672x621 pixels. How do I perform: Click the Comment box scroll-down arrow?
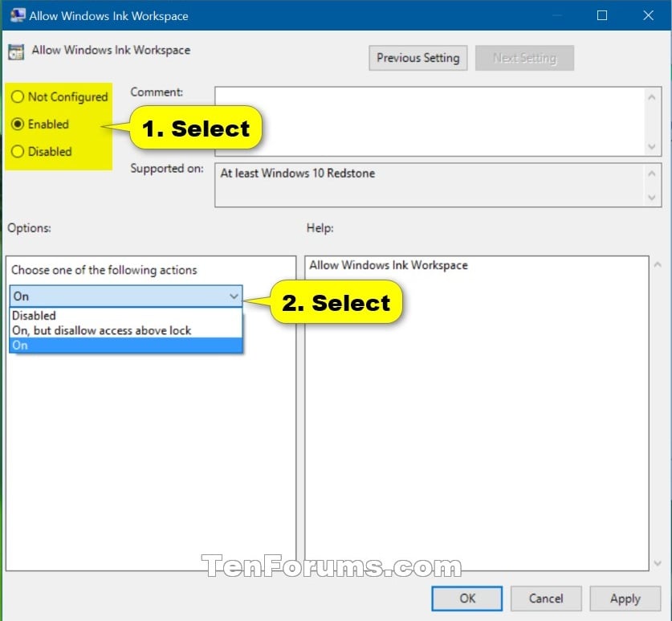pos(652,147)
